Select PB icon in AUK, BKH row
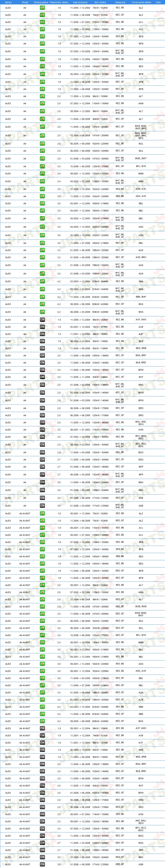The image size is (165, 868). coord(42,257)
